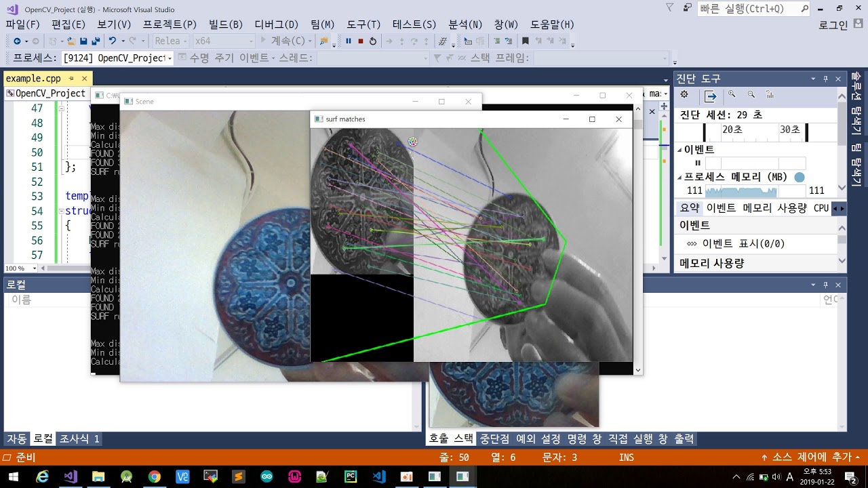Open Diagnostic Tools settings gear
Viewport: 868px width, 488px height.
[684, 95]
